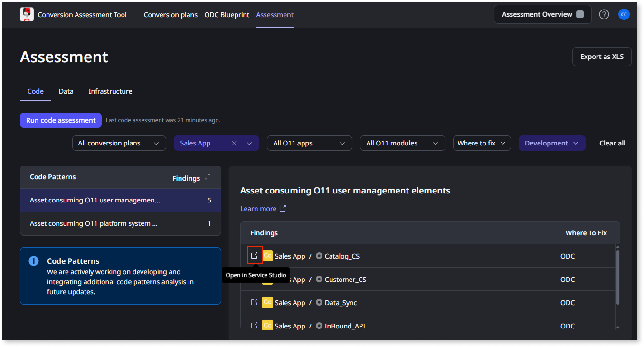This screenshot has width=644, height=347.
Task: Click Run code assessment button
Action: tap(61, 120)
